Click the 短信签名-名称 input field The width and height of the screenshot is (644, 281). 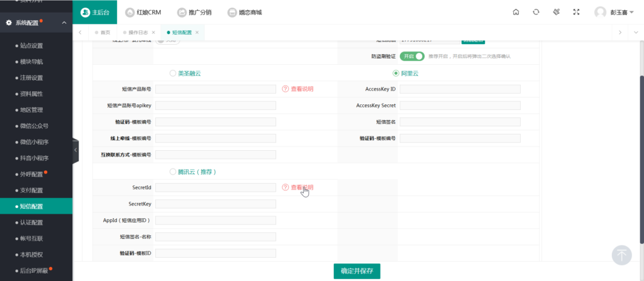216,236
